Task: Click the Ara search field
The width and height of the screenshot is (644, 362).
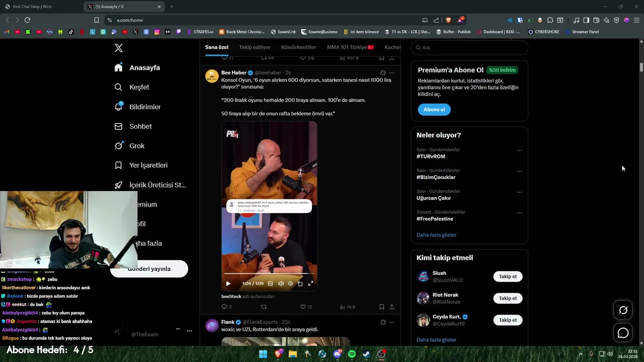Action: pos(469,47)
